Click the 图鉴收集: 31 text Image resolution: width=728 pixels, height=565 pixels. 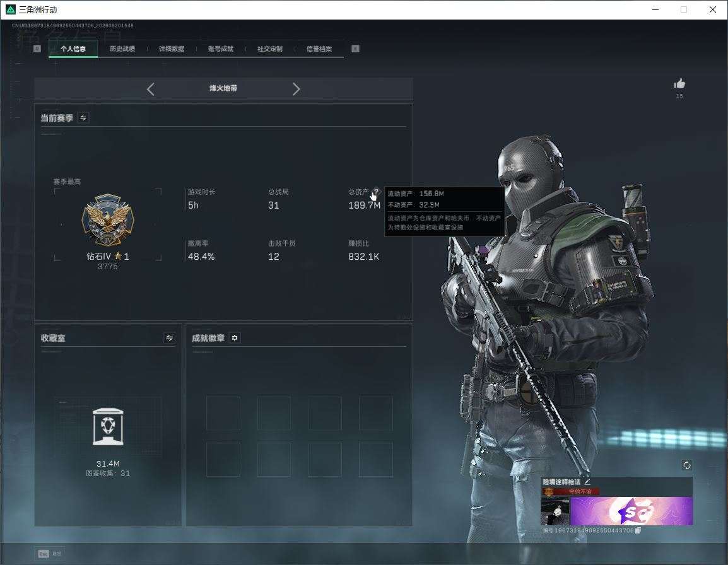point(108,473)
